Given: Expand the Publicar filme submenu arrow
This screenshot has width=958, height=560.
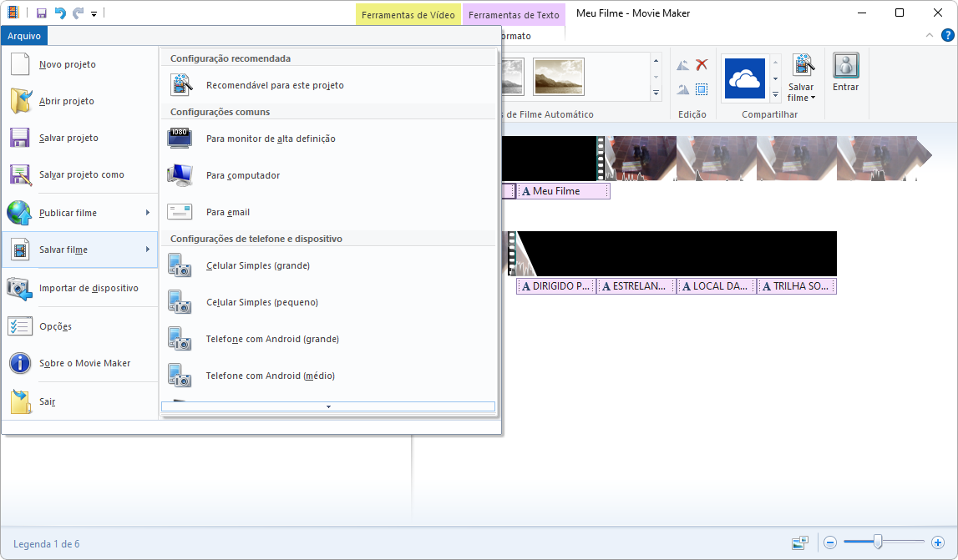Looking at the screenshot, I should (148, 213).
